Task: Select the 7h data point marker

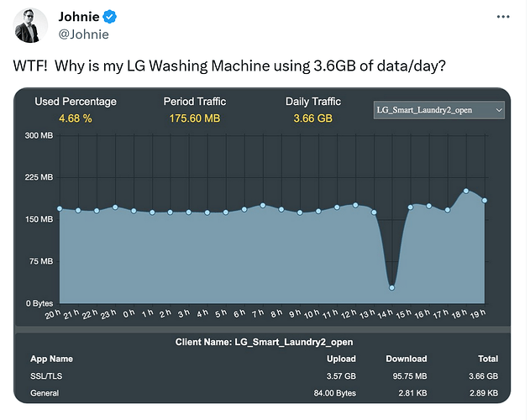Action: (263, 205)
